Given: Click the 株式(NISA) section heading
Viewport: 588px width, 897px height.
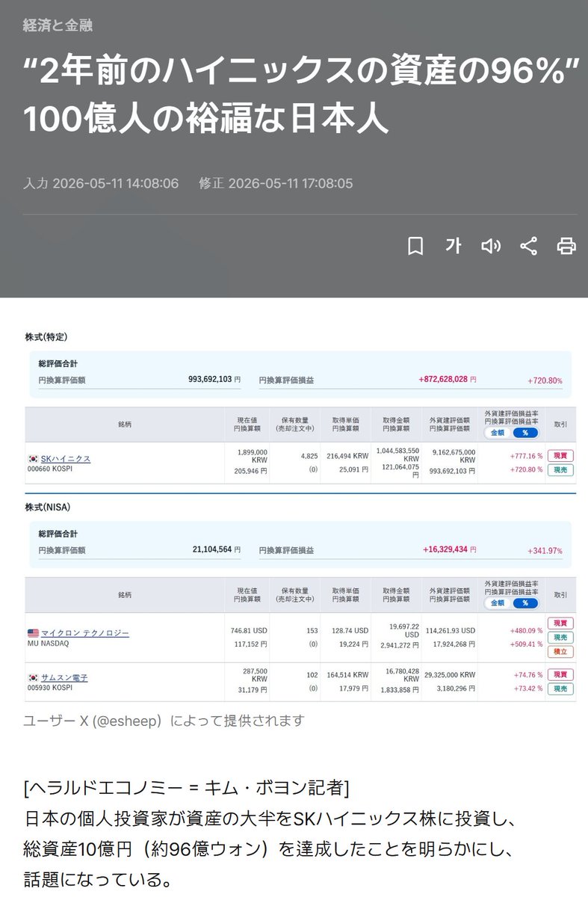Looking at the screenshot, I should click(x=49, y=507).
